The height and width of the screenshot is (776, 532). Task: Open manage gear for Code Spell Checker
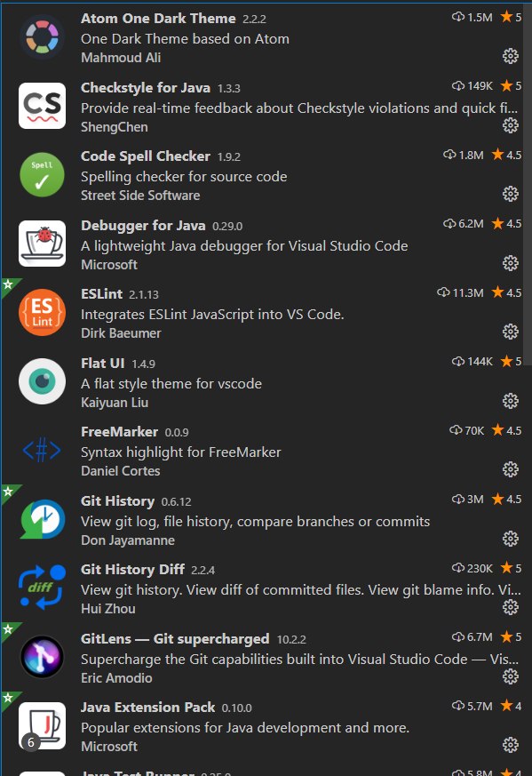[x=511, y=194]
